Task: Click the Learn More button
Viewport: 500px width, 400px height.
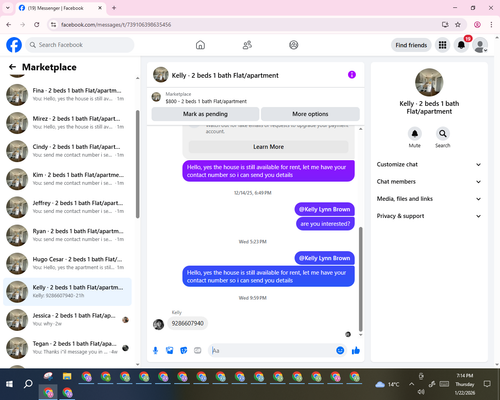Action: [268, 147]
